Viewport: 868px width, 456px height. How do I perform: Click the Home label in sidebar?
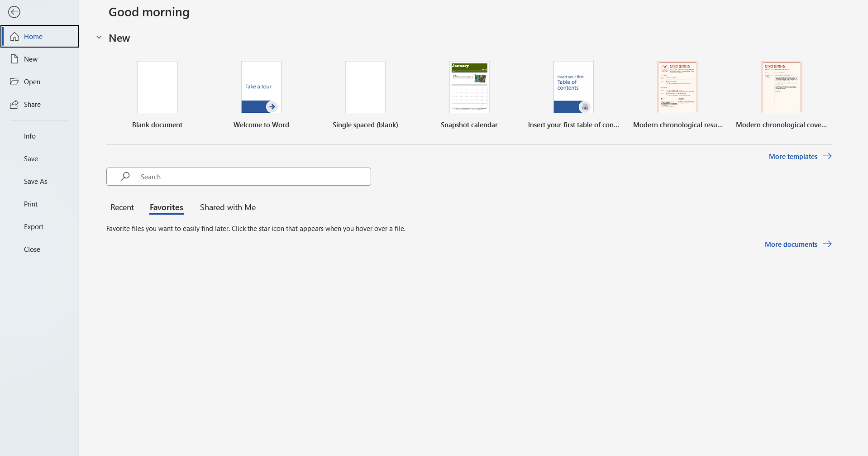33,36
